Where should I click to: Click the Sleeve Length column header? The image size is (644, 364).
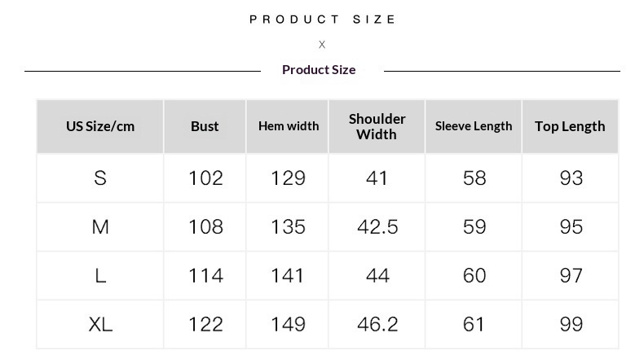pyautogui.click(x=474, y=126)
